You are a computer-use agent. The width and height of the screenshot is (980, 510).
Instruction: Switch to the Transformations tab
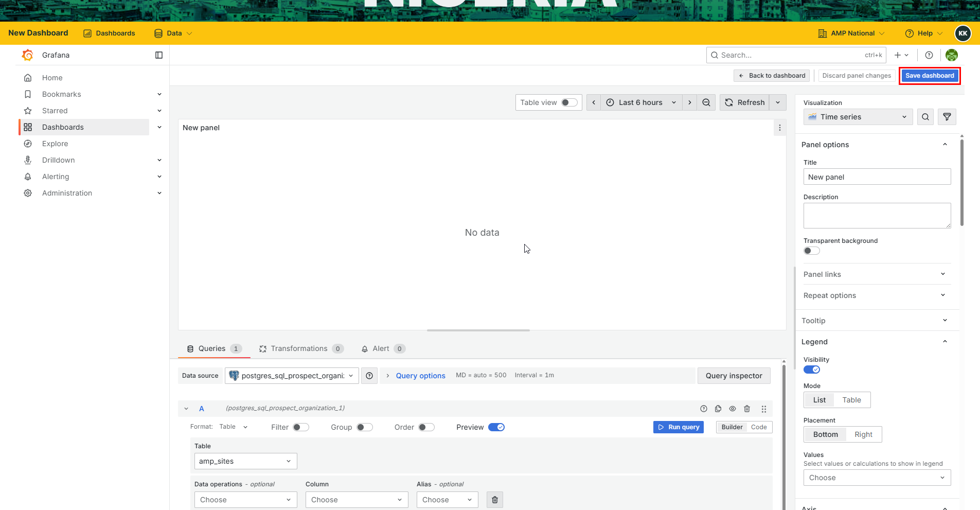click(x=301, y=348)
